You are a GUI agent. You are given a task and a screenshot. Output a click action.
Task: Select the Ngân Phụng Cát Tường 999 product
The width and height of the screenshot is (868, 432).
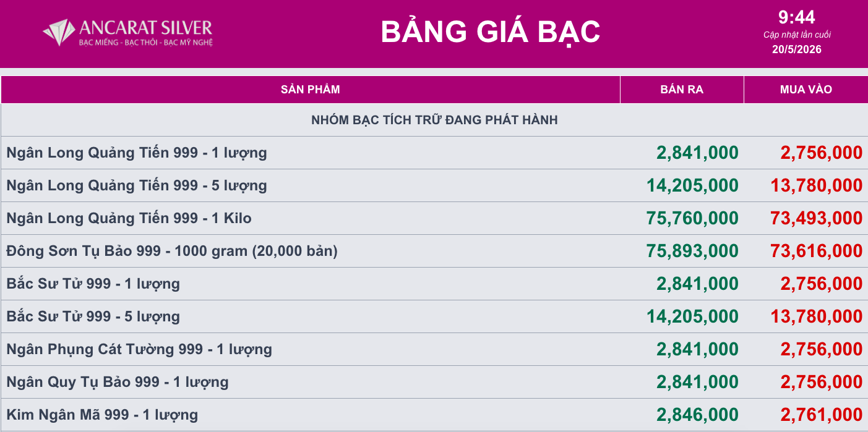pyautogui.click(x=139, y=349)
